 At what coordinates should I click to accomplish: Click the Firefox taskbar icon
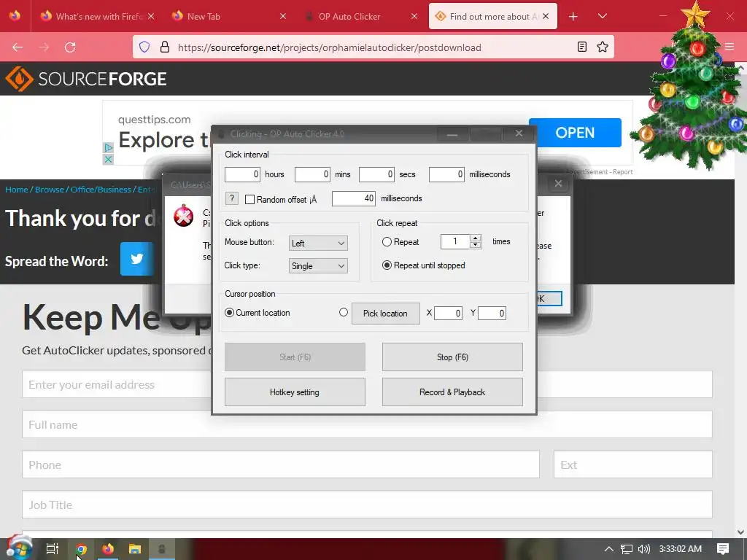[108, 548]
